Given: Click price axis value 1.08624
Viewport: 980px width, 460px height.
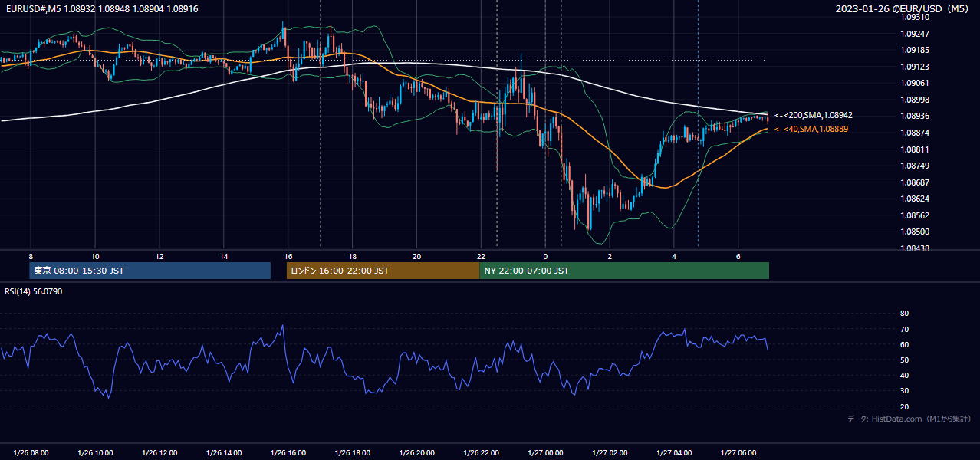Looking at the screenshot, I should click(915, 199).
